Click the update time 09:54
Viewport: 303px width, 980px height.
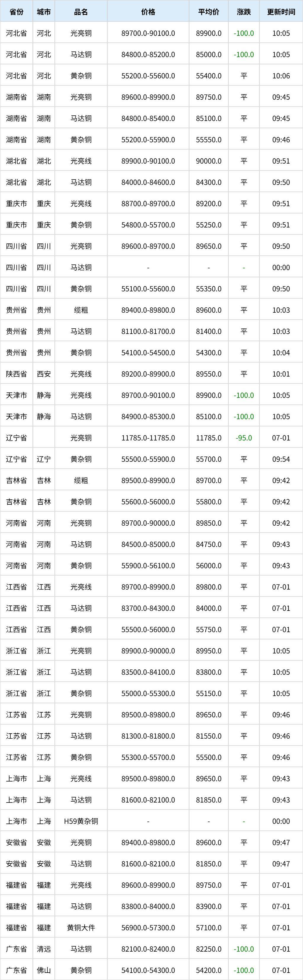click(x=281, y=459)
